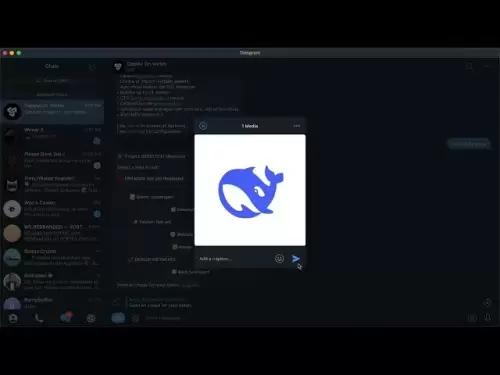500x375 pixels.
Task: Click the DEPLOY METADATA button
Action: click(x=152, y=259)
